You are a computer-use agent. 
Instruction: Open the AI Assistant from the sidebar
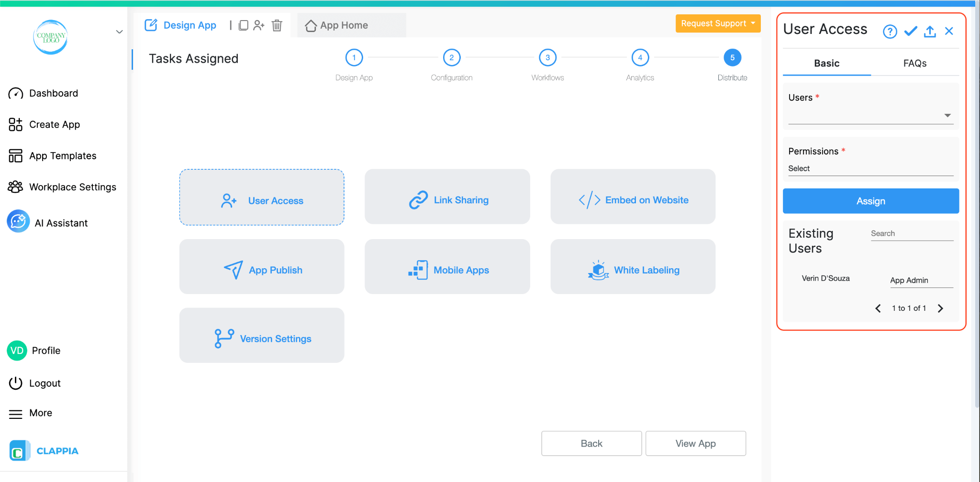(61, 222)
